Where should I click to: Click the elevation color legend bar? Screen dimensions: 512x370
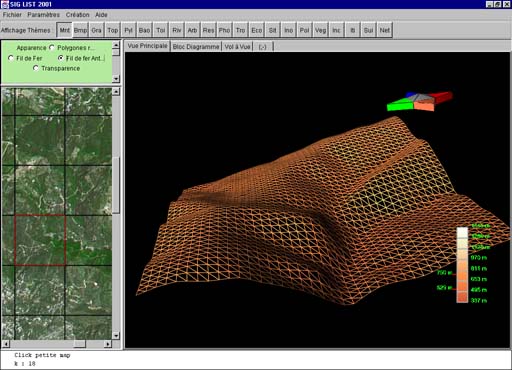click(462, 265)
